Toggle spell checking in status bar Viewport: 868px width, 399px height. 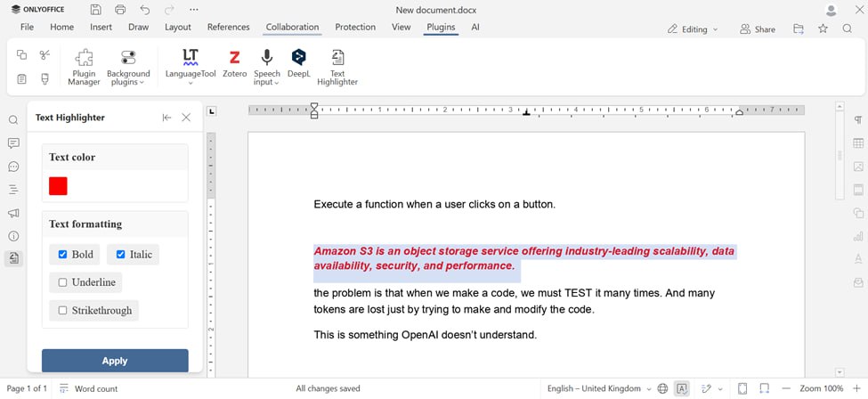[x=682, y=388]
